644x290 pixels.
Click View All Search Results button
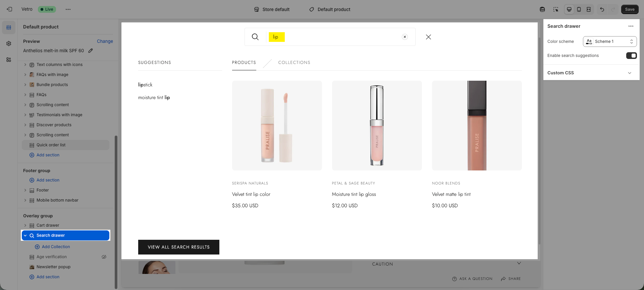coord(178,247)
